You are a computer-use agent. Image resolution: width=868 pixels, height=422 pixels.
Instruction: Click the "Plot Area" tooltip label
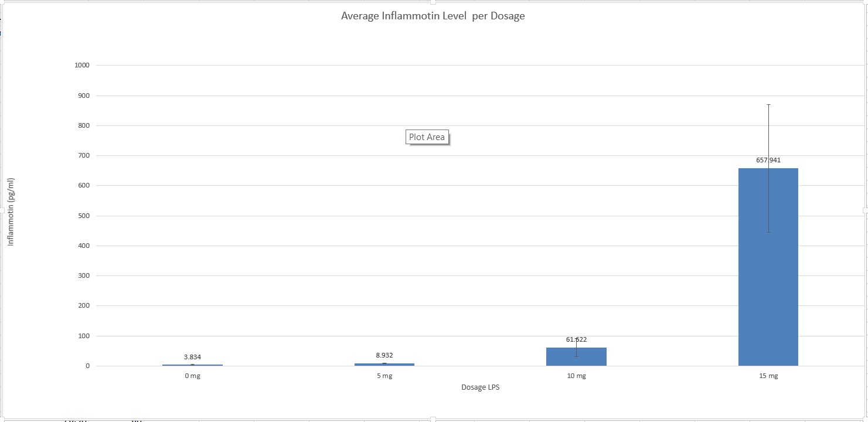point(427,138)
